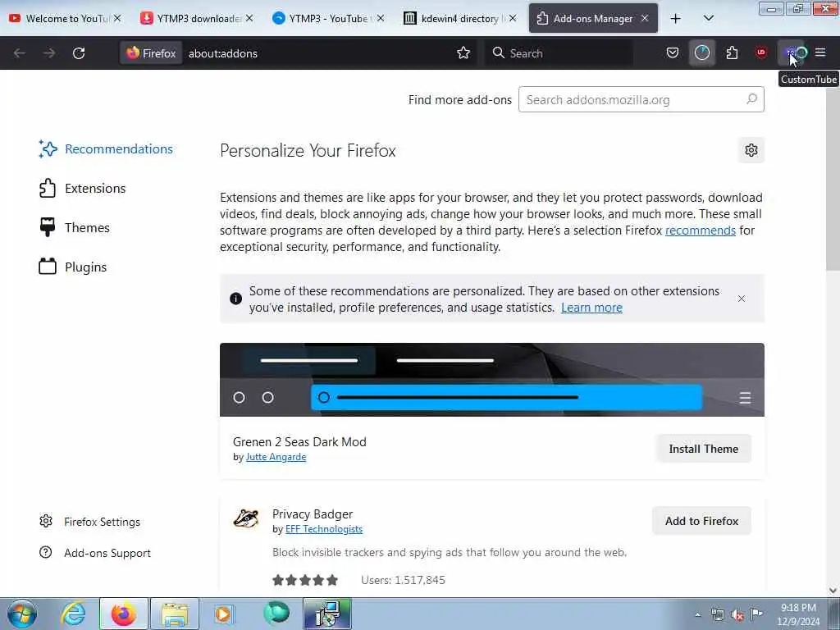This screenshot has height=630, width=840.
Task: Open the Action Center flag icon
Action: point(756,614)
